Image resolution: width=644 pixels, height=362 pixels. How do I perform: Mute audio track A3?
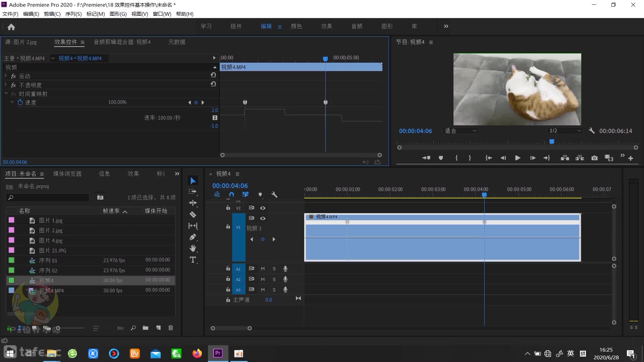point(263,290)
